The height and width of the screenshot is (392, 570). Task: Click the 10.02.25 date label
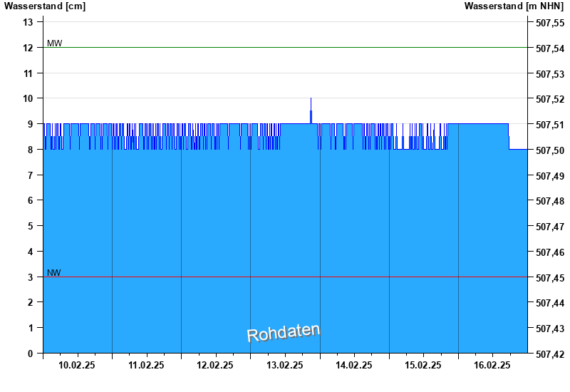click(77, 365)
